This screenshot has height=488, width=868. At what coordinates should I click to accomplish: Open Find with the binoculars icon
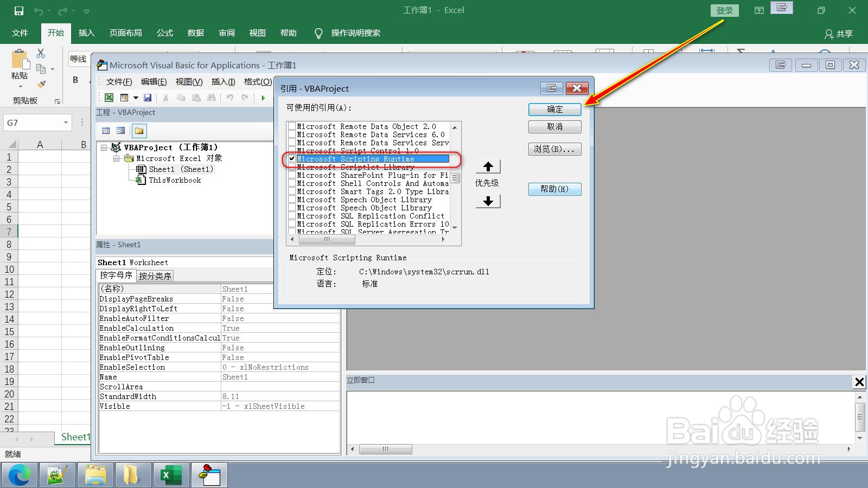click(211, 98)
